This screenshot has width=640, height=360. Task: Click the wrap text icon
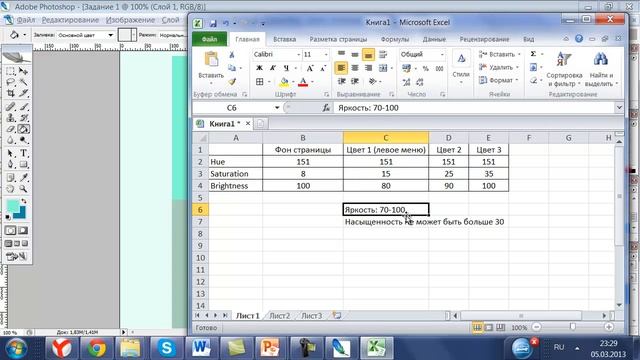[383, 54]
